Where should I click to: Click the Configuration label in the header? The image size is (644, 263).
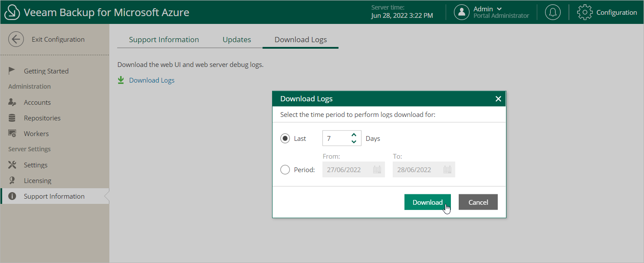click(x=617, y=12)
